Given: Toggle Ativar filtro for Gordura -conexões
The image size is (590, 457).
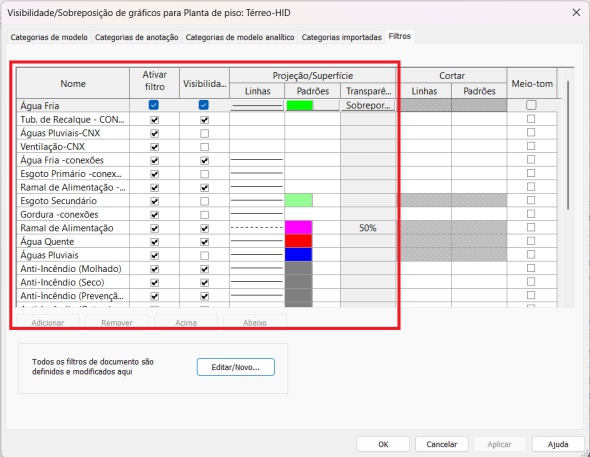Looking at the screenshot, I should (154, 214).
